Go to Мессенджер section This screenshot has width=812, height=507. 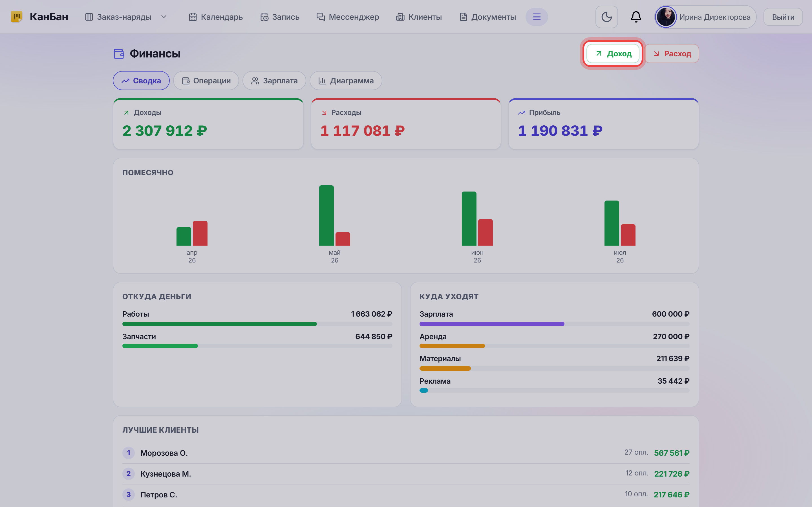[348, 17]
